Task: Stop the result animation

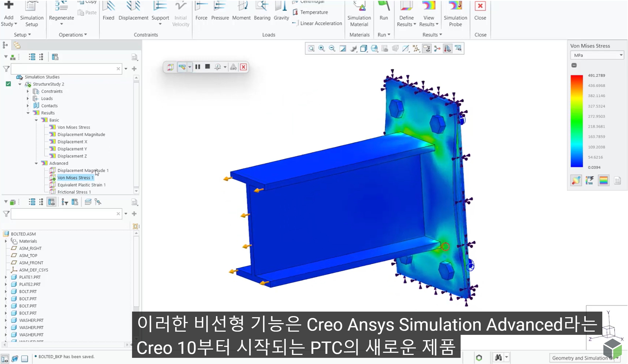Action: (x=207, y=67)
